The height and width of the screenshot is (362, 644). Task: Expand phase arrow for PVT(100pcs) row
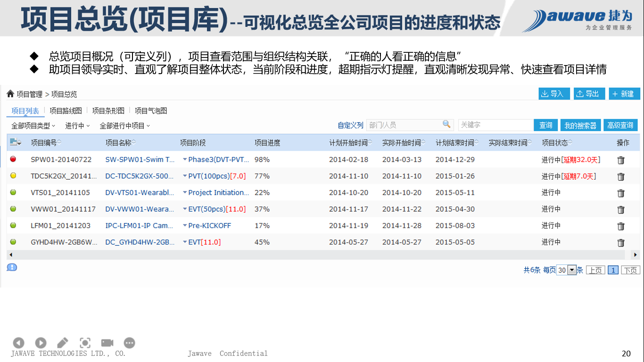pyautogui.click(x=185, y=176)
